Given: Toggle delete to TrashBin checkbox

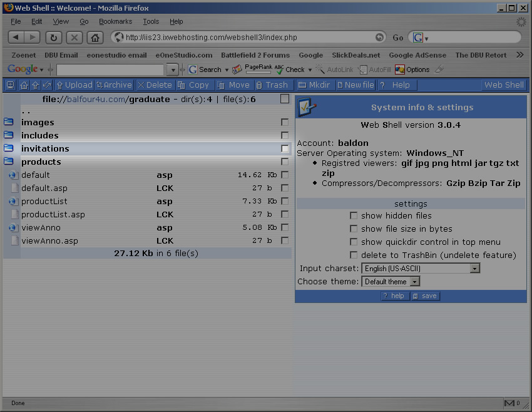Looking at the screenshot, I should coord(354,255).
